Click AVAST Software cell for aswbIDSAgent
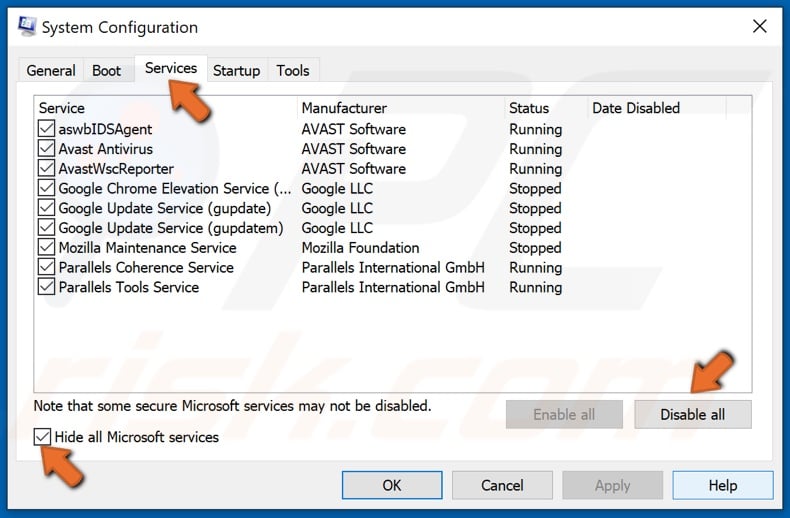The width and height of the screenshot is (790, 518). (354, 129)
